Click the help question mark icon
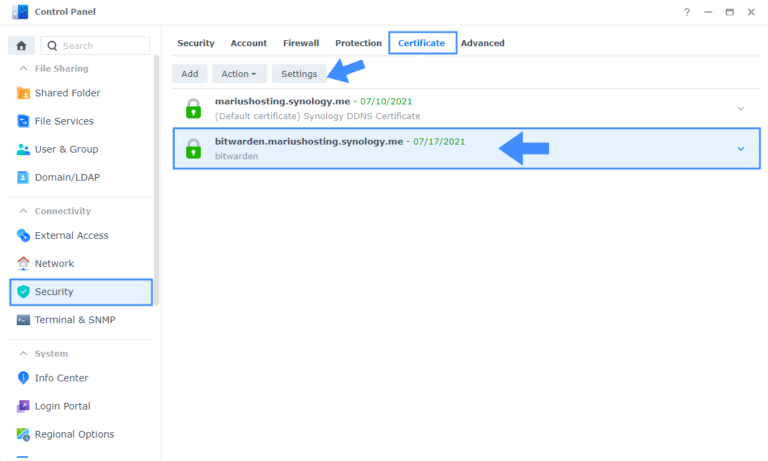Screen dimensions: 768x461 686,12
